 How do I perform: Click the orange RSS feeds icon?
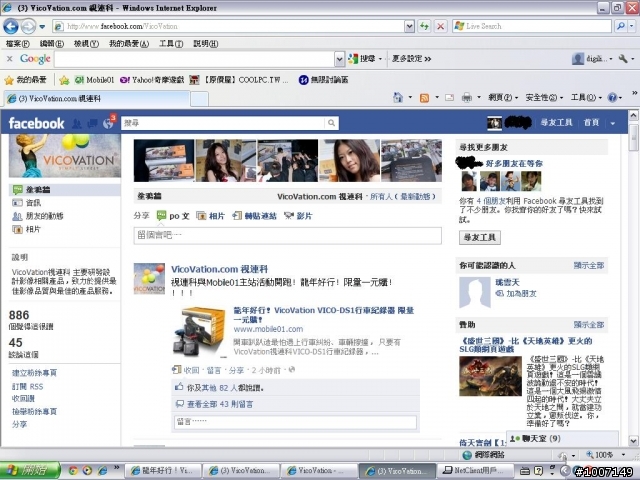[424, 98]
